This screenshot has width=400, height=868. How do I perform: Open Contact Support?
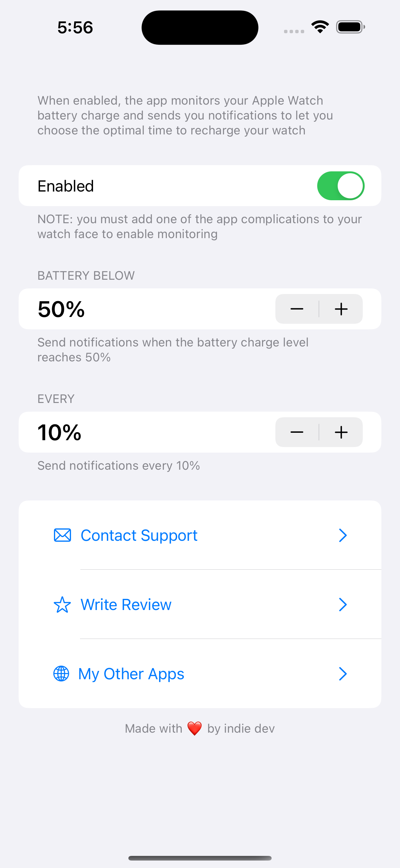tap(200, 535)
